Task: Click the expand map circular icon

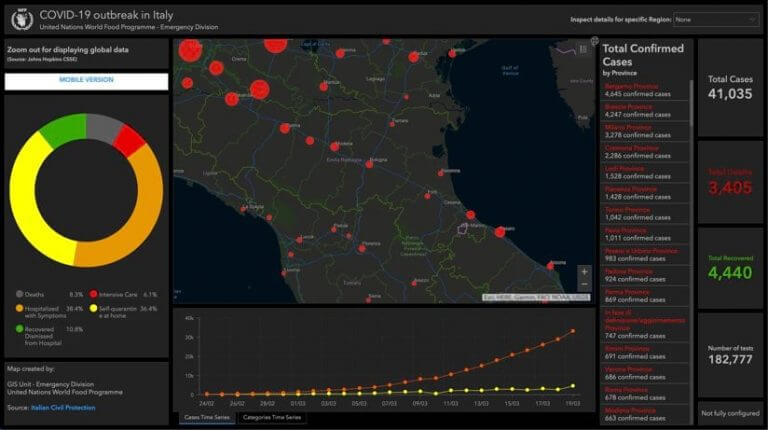Action: pyautogui.click(x=594, y=41)
